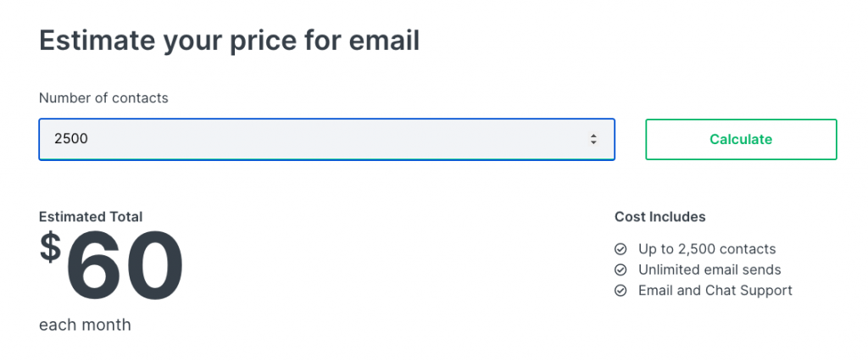Click the checkmark icon next to Unlimited email sends
The height and width of the screenshot is (361, 868).
pyautogui.click(x=620, y=269)
